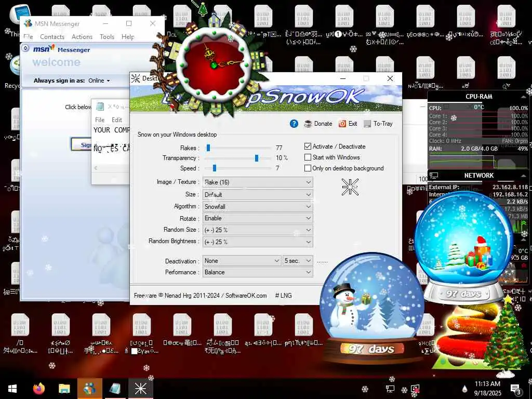Click the Speed slider handle

pyautogui.click(x=215, y=168)
